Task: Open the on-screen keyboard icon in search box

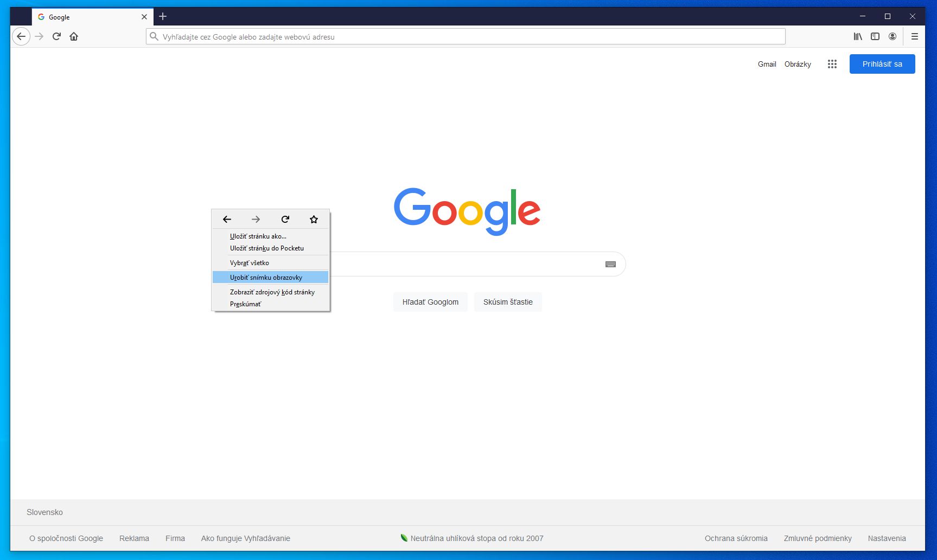Action: click(610, 264)
